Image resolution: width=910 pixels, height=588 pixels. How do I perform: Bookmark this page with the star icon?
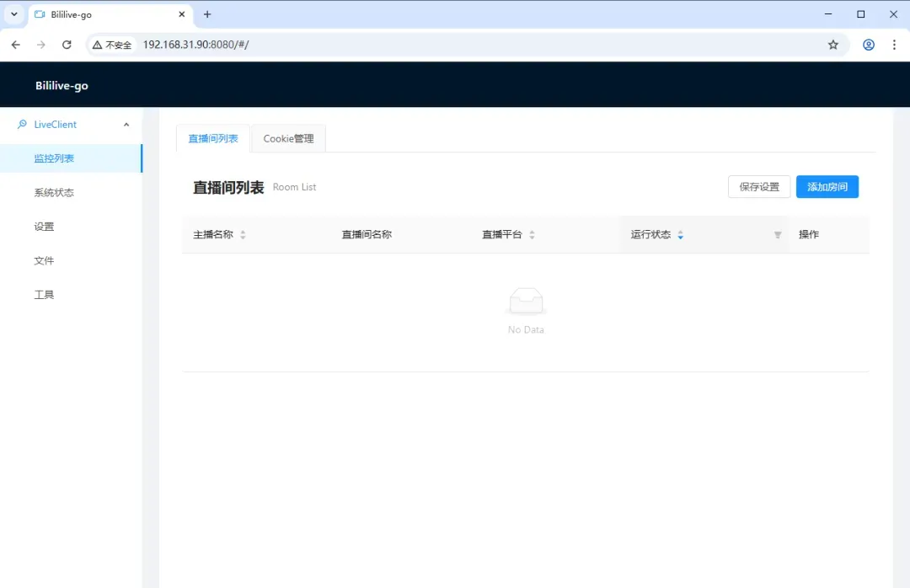(x=833, y=45)
